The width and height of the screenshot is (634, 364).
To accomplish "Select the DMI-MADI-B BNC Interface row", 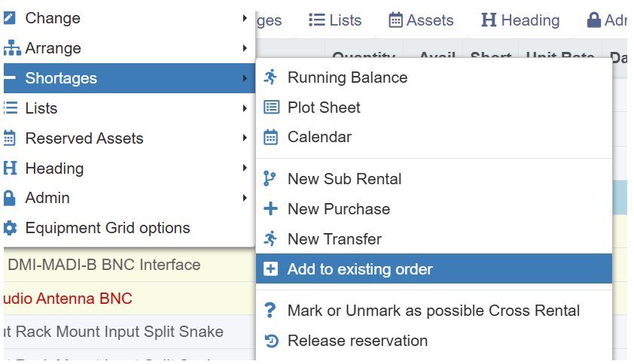I will point(104,265).
